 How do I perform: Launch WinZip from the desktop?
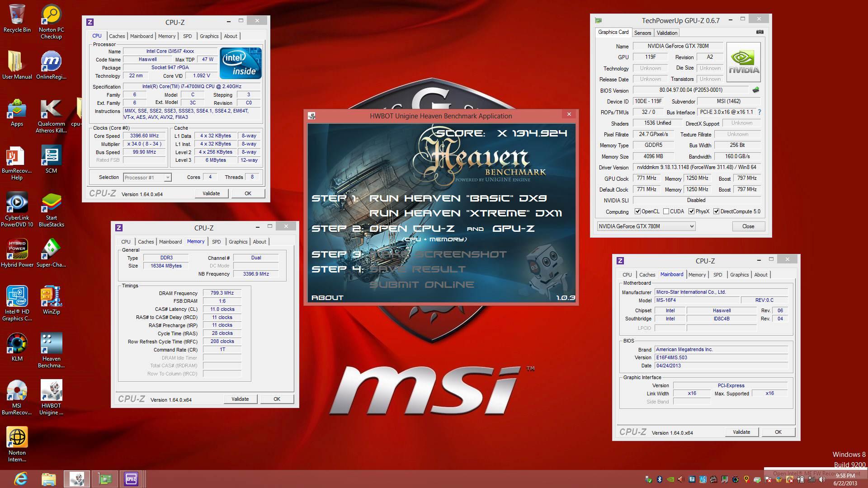point(51,300)
